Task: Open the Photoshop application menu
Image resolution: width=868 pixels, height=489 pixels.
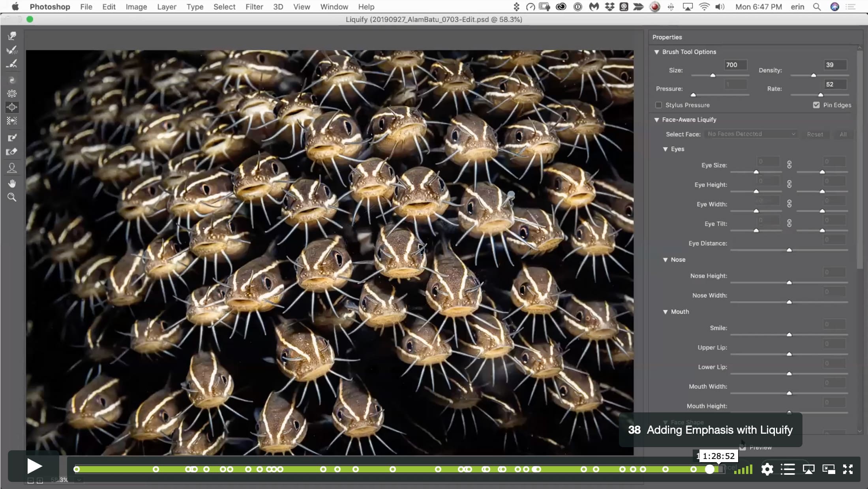Action: click(x=50, y=7)
